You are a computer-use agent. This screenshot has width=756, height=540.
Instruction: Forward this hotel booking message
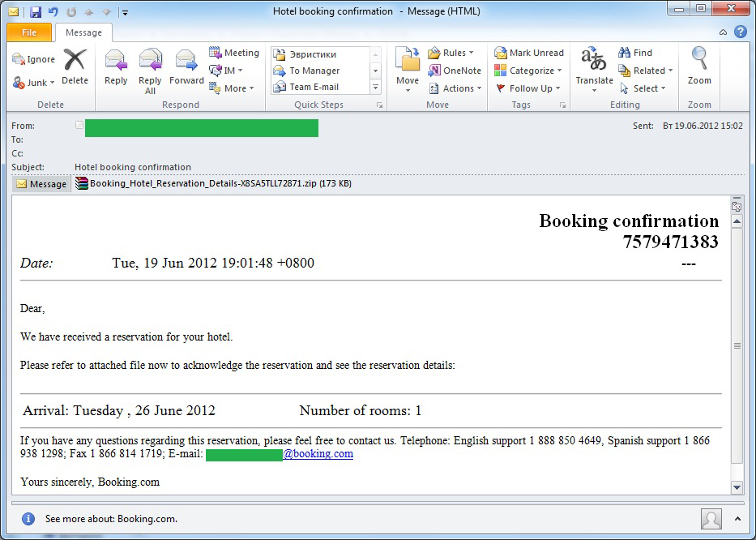click(186, 66)
